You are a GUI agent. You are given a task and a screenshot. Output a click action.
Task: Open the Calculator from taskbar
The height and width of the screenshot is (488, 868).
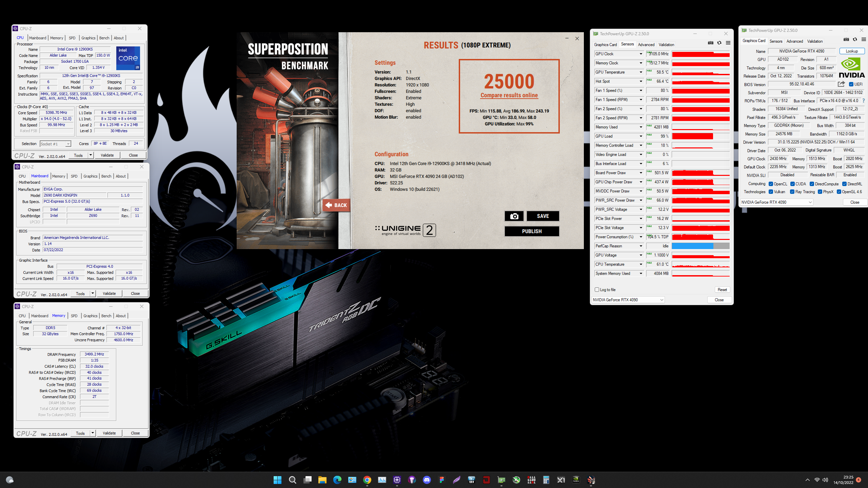546,480
